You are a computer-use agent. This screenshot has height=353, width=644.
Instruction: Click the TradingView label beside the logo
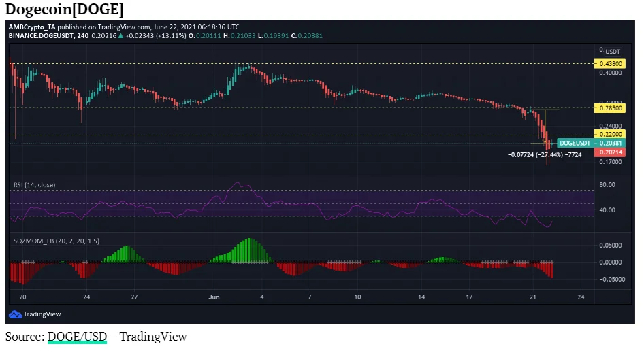pos(42,314)
